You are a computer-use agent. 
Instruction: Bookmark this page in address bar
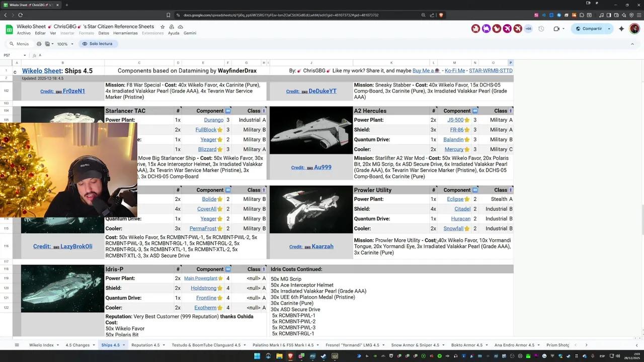pyautogui.click(x=168, y=15)
